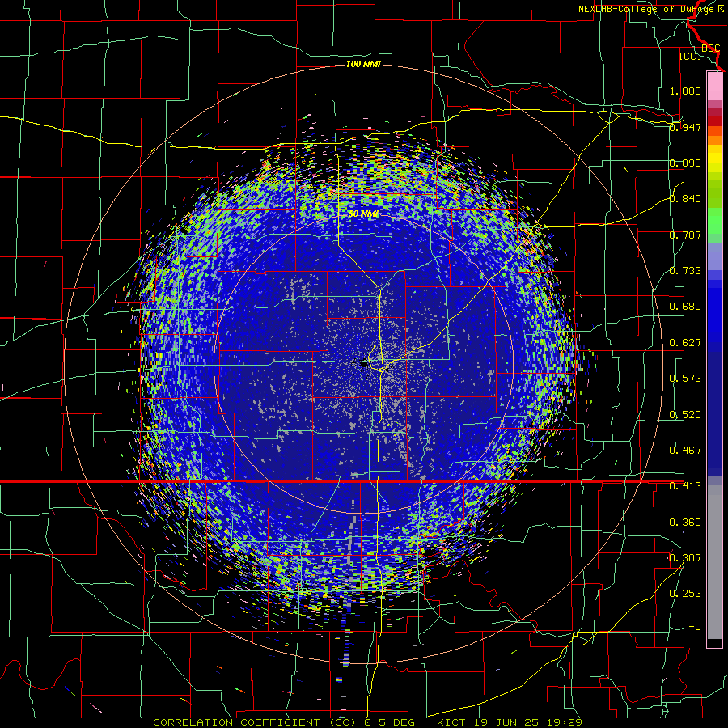The width and height of the screenshot is (728, 728).
Task: Click the 0.307 legend value
Action: point(685,557)
